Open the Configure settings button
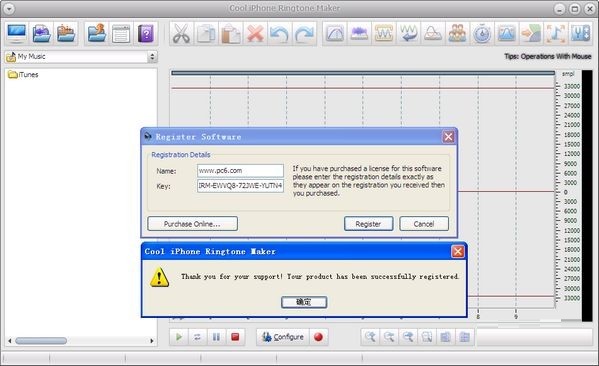This screenshot has height=366, width=599. coord(283,337)
